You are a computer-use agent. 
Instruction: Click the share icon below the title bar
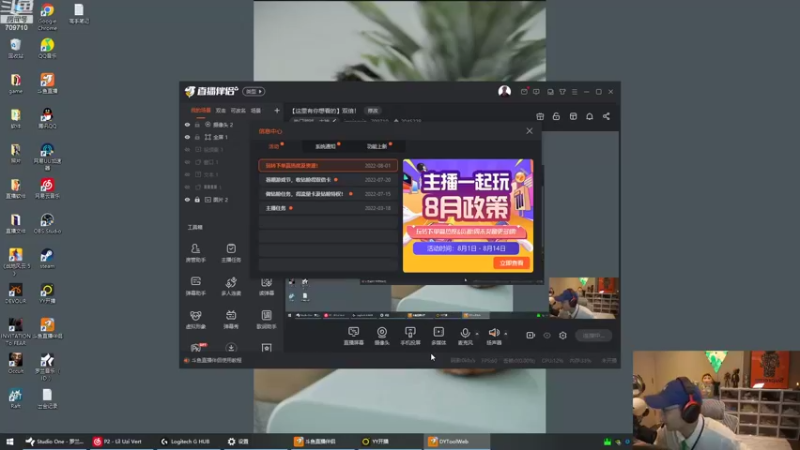pyautogui.click(x=606, y=116)
